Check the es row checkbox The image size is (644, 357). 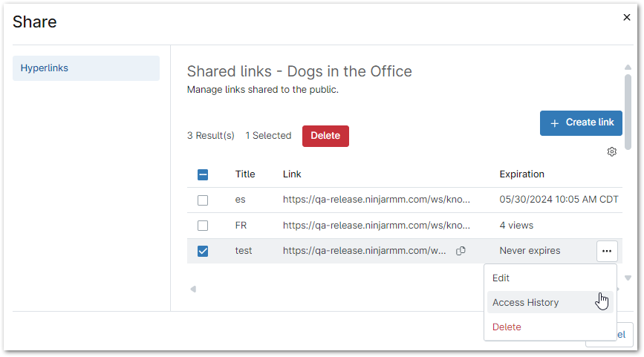click(x=203, y=200)
